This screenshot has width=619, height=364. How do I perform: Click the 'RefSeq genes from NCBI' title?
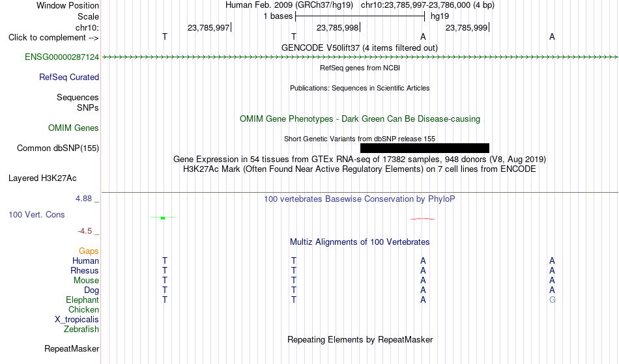[x=360, y=68]
